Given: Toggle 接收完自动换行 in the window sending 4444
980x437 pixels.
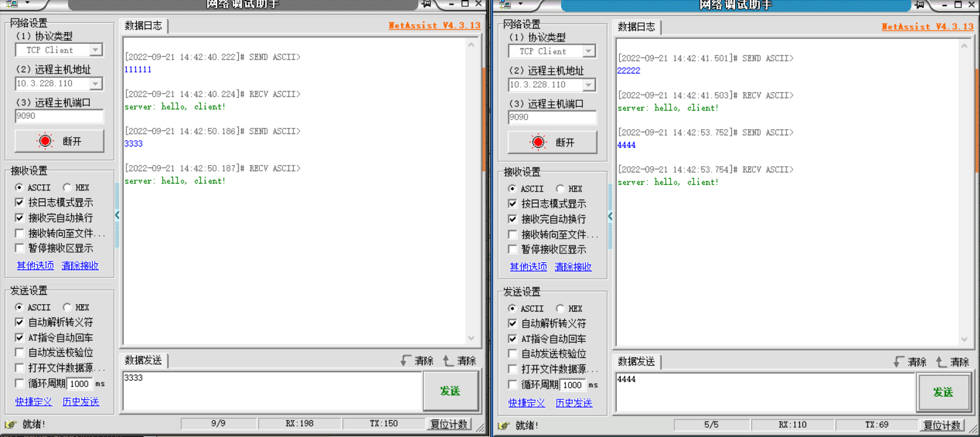Looking at the screenshot, I should pos(512,219).
